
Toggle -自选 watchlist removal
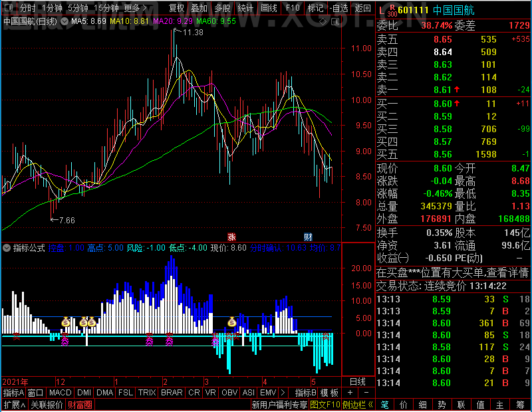338,8
